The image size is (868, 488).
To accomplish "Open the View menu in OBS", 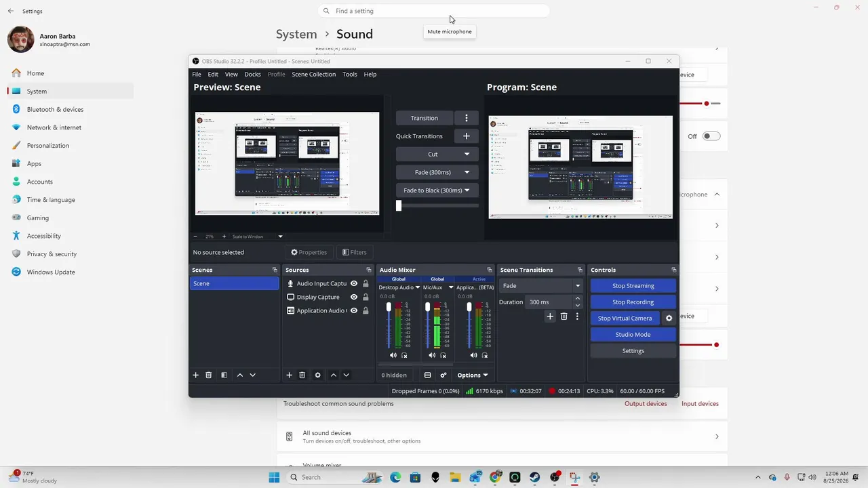I will pos(231,75).
